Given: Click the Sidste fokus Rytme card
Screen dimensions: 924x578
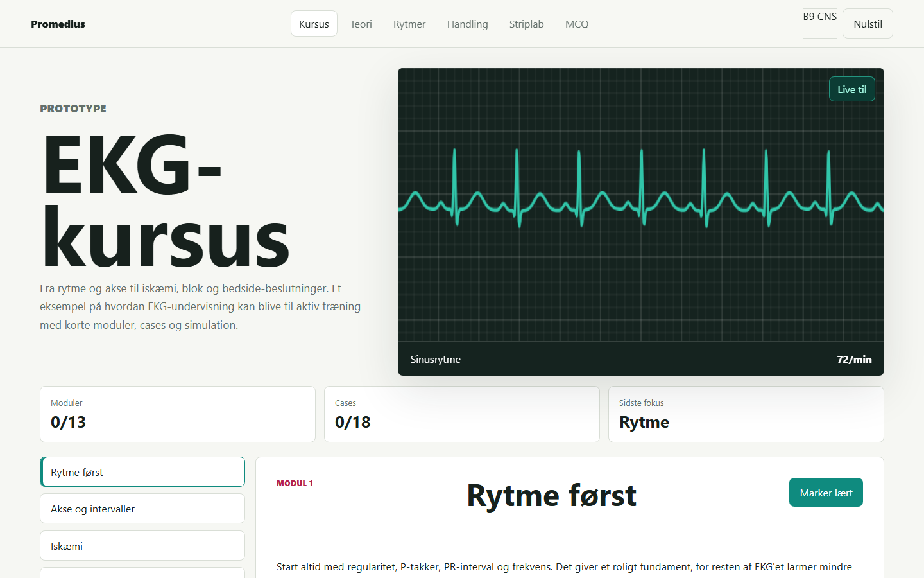Looking at the screenshot, I should pos(746,414).
